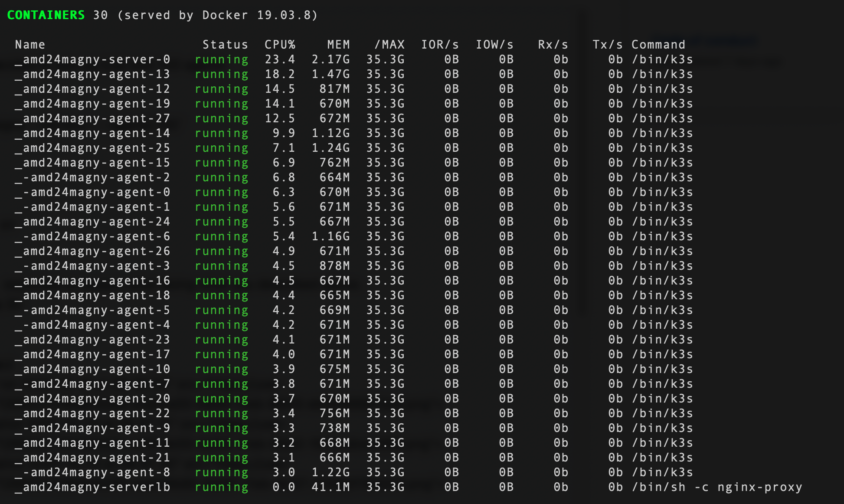Image resolution: width=844 pixels, height=504 pixels.
Task: Click the IOR/s column header
Action: [x=440, y=45]
